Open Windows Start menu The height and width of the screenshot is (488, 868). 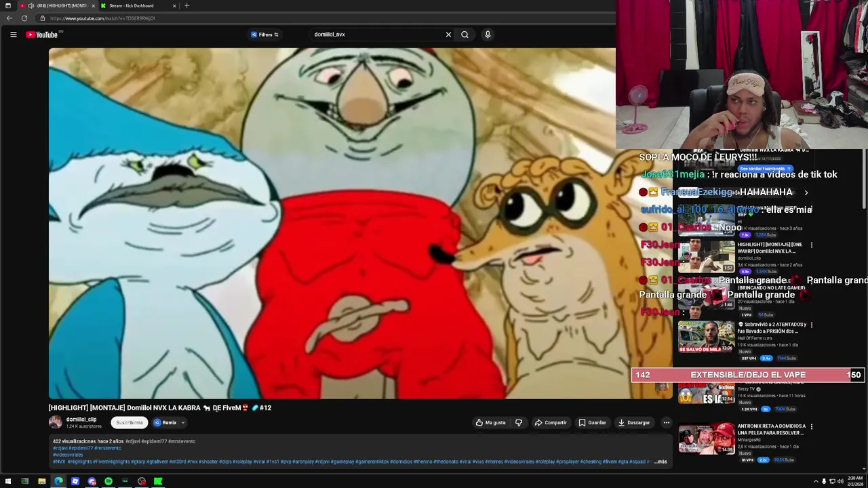pyautogui.click(x=8, y=481)
